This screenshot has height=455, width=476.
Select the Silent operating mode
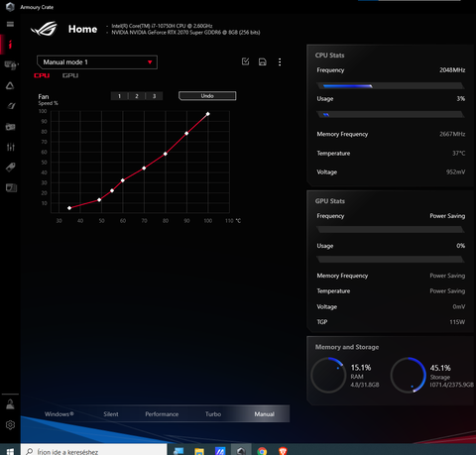111,414
